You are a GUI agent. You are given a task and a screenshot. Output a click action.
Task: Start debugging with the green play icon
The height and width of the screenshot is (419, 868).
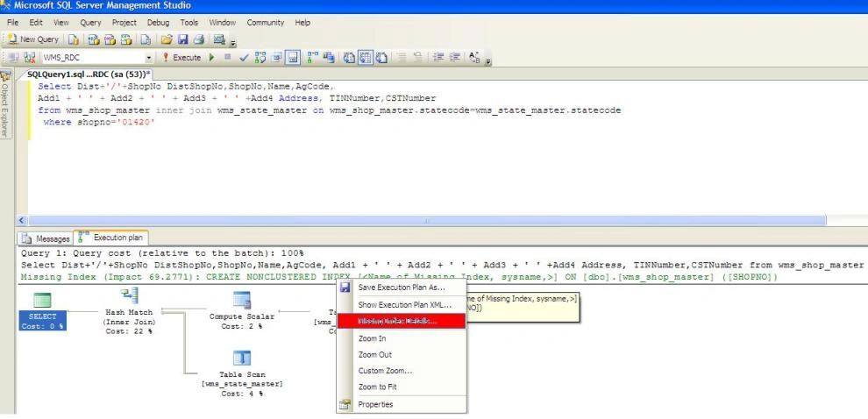(x=211, y=58)
